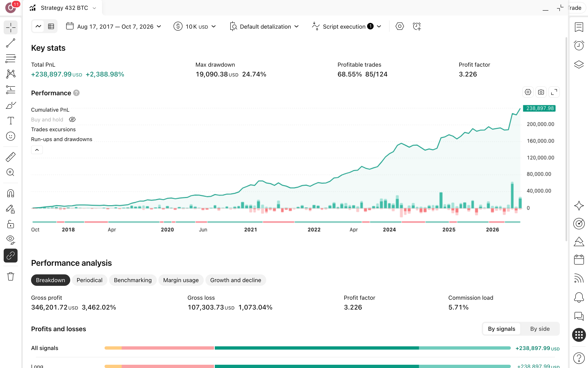Switch to the Benchmarking tab
588x368 pixels.
[x=133, y=280]
